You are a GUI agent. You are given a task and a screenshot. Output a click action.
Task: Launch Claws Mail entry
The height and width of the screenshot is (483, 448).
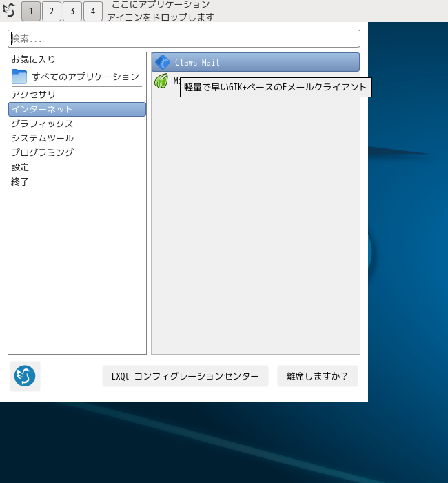coord(256,62)
